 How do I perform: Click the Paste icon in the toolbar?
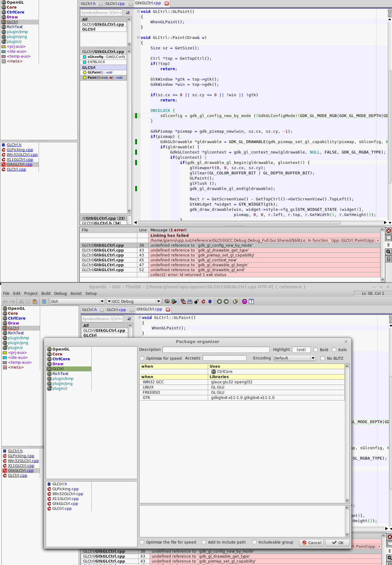pos(35,301)
